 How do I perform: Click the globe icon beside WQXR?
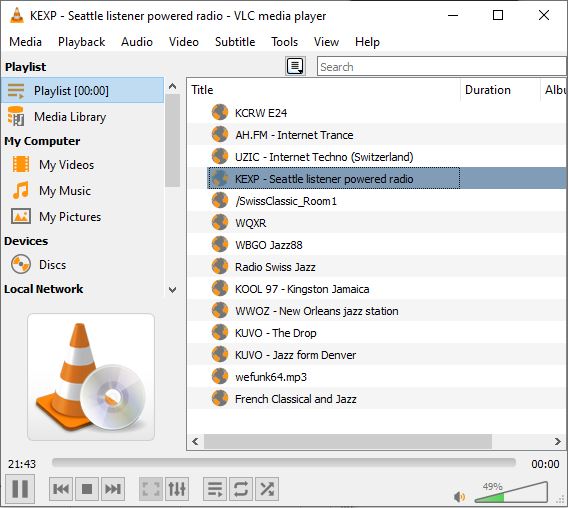click(x=220, y=222)
